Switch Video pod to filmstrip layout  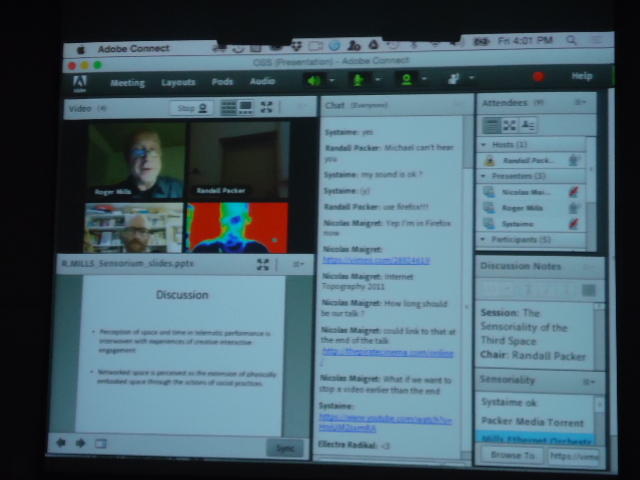(246, 107)
